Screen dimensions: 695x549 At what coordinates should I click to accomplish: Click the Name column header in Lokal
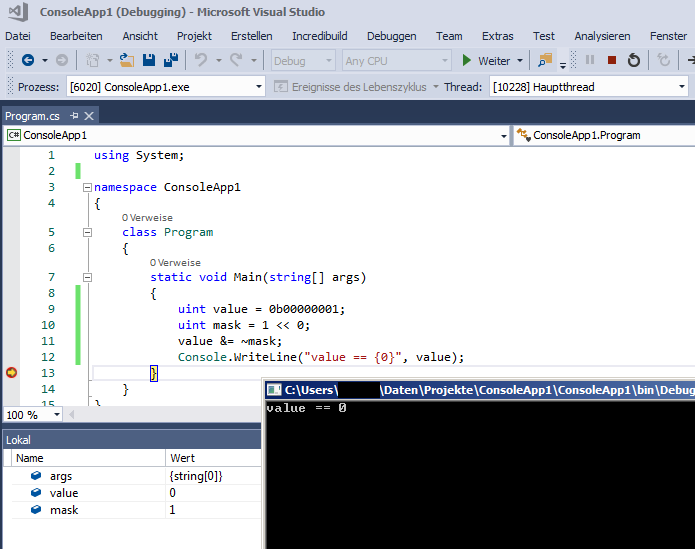pos(88,458)
